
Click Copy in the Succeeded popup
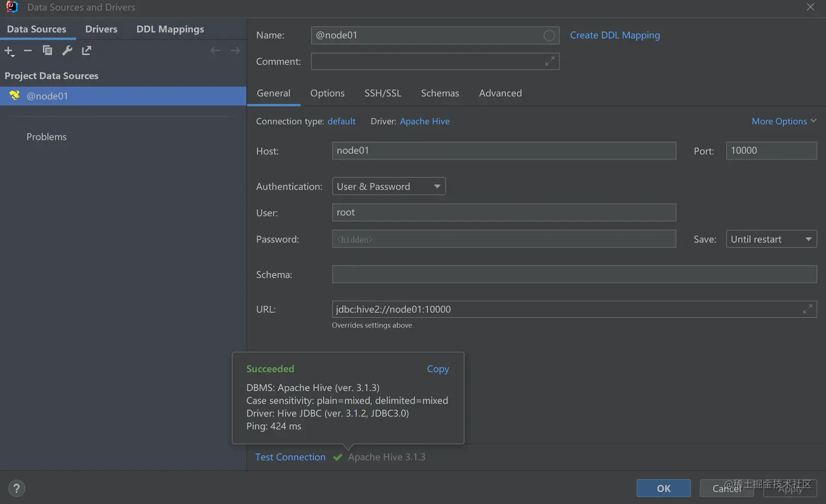click(438, 369)
